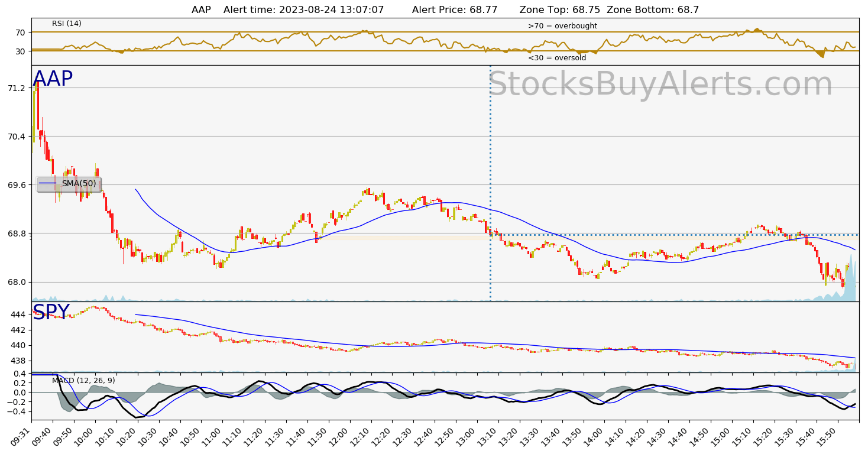Click the Zone Bottom: 68.7 title text
Image resolution: width=868 pixels, height=454 pixels.
tap(653, 10)
